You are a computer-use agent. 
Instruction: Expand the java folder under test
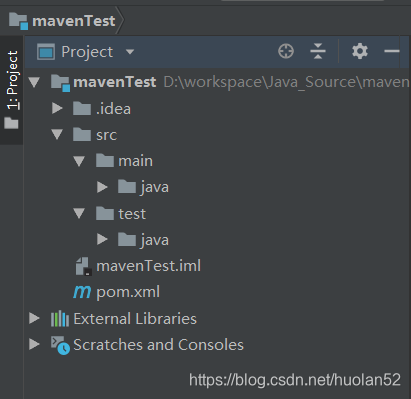click(x=102, y=239)
